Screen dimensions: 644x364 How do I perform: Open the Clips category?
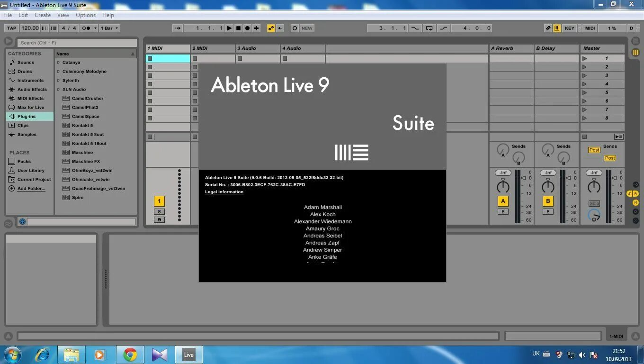click(x=23, y=125)
